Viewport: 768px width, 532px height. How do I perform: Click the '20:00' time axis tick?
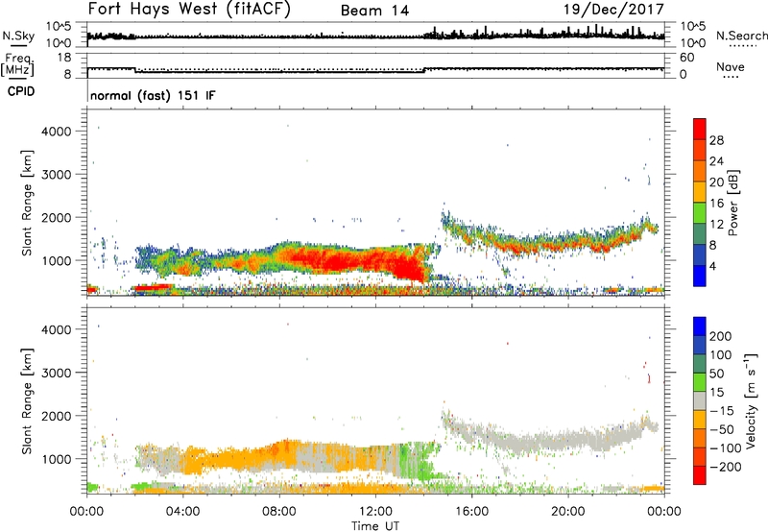point(568,512)
